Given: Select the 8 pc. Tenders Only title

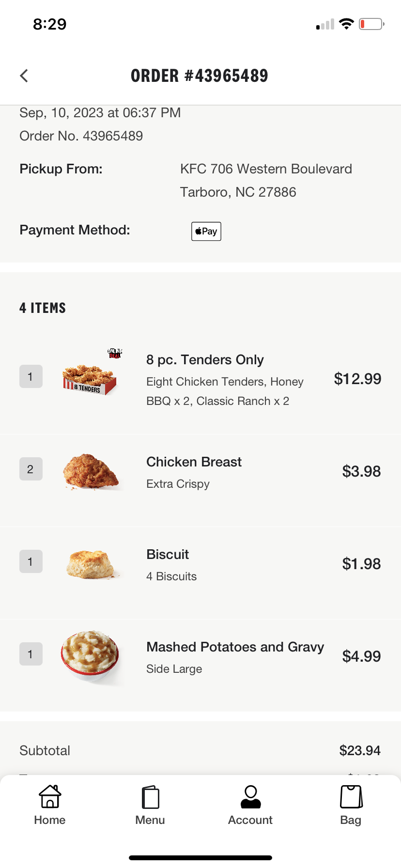Looking at the screenshot, I should [x=205, y=360].
